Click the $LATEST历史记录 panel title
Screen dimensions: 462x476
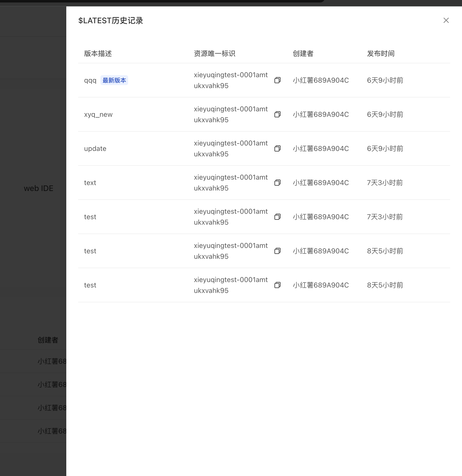tap(111, 21)
